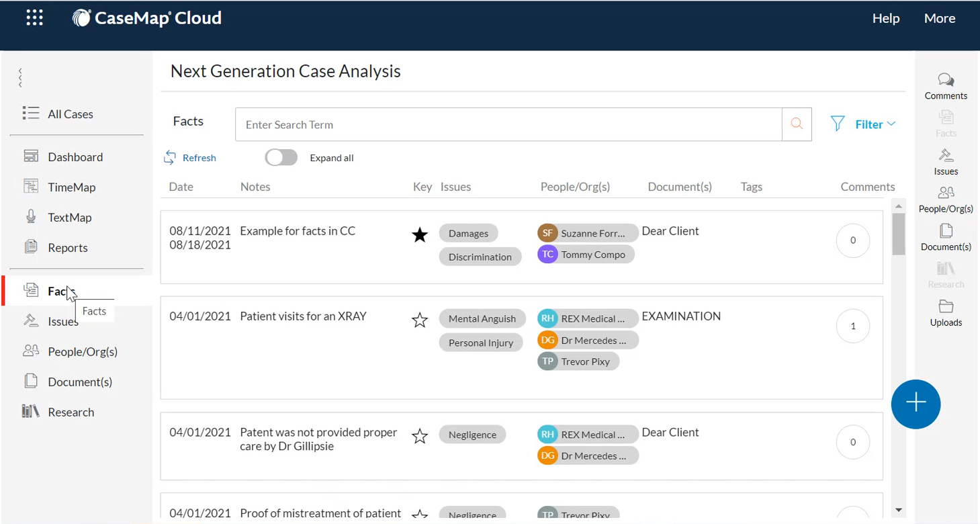The image size is (980, 524).
Task: Open Issues icon in right sidebar
Action: tap(946, 162)
